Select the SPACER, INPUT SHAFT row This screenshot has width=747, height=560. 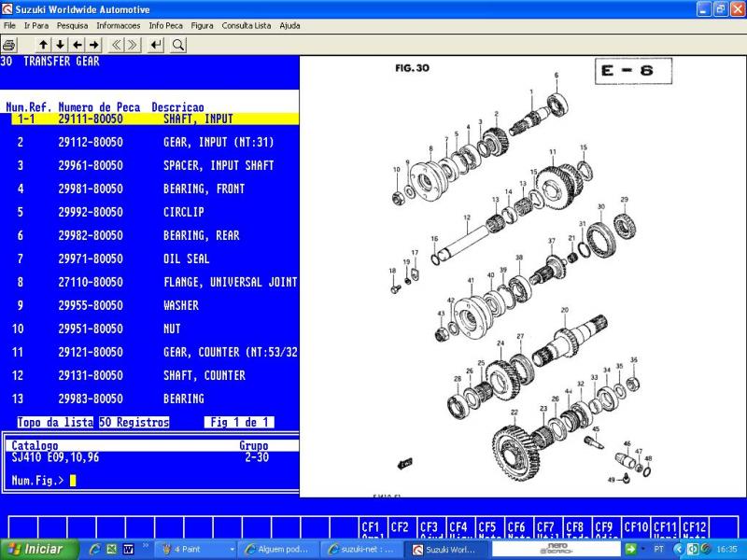click(x=149, y=165)
